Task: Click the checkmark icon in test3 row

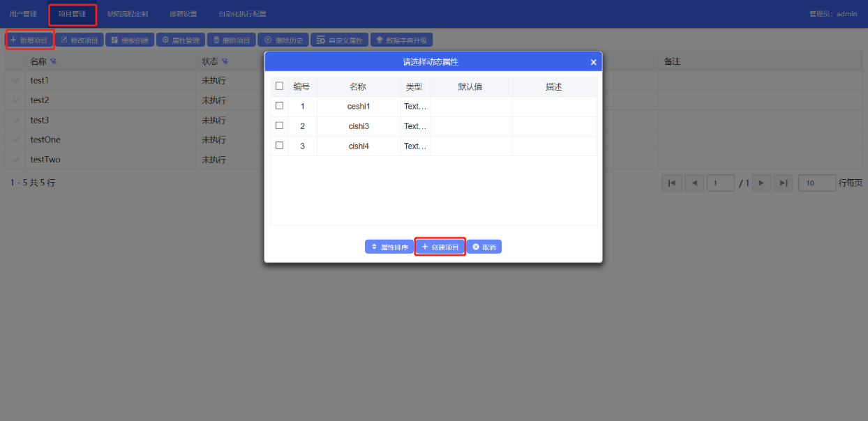Action: point(17,120)
